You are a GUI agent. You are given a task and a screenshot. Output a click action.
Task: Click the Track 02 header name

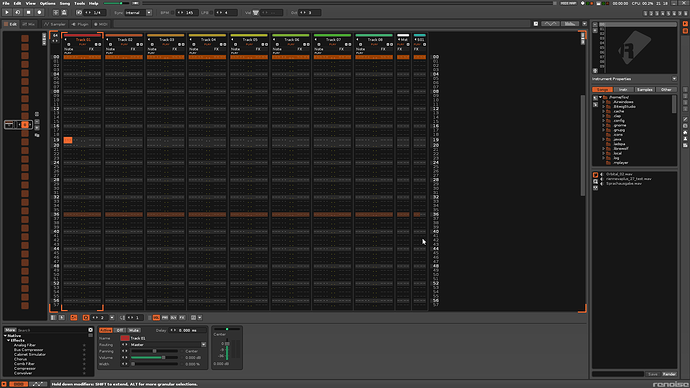click(125, 40)
